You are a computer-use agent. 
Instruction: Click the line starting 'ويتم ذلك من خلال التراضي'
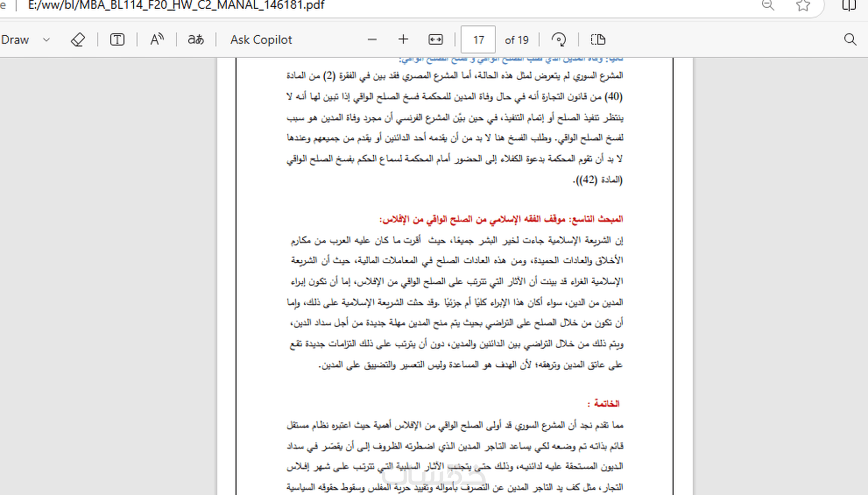click(457, 344)
